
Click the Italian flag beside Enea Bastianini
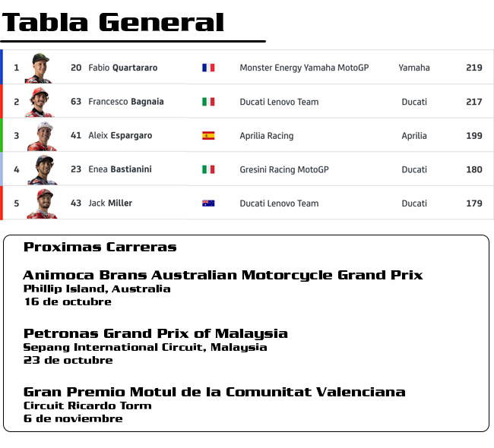tap(208, 169)
